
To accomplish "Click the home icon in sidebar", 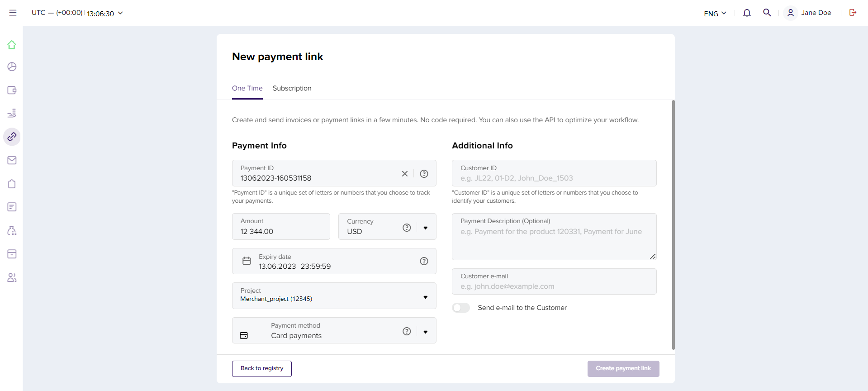I will pyautogui.click(x=12, y=45).
